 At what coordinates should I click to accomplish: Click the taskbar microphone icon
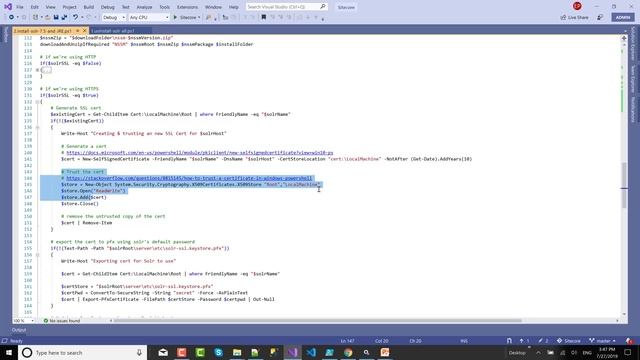pyautogui.click(x=139, y=353)
